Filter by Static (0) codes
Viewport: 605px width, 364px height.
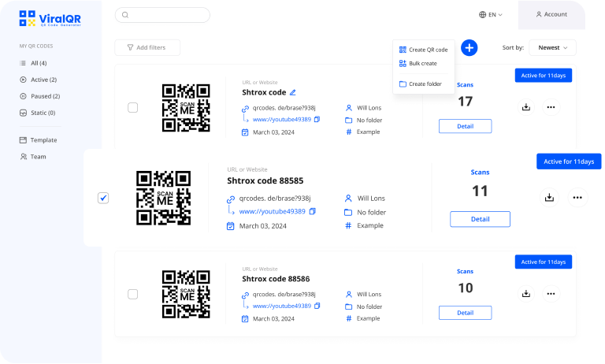coord(38,113)
